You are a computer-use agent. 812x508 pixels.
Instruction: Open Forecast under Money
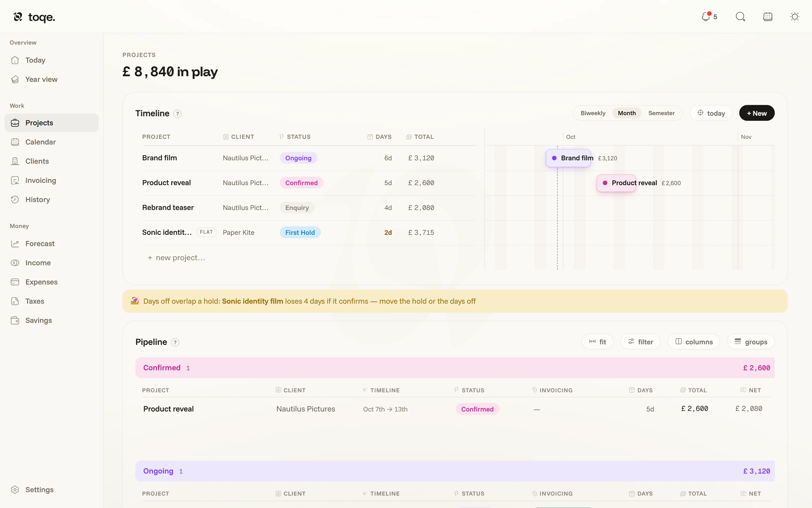pos(51,244)
